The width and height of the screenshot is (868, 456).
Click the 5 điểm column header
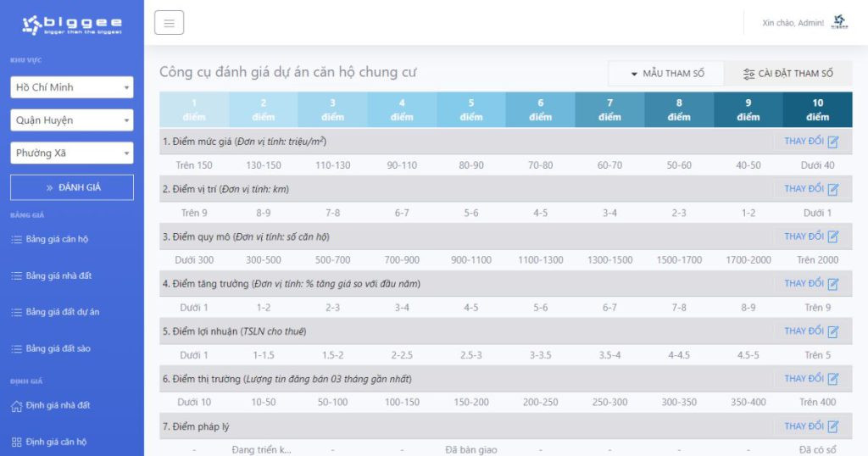(x=471, y=110)
